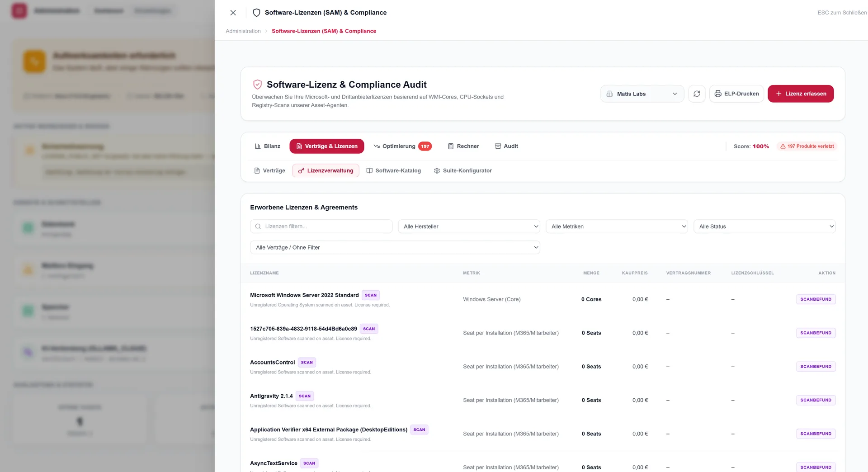Click the Kaufpreis column header
Viewport: 868px width, 472px height.
(x=635, y=273)
